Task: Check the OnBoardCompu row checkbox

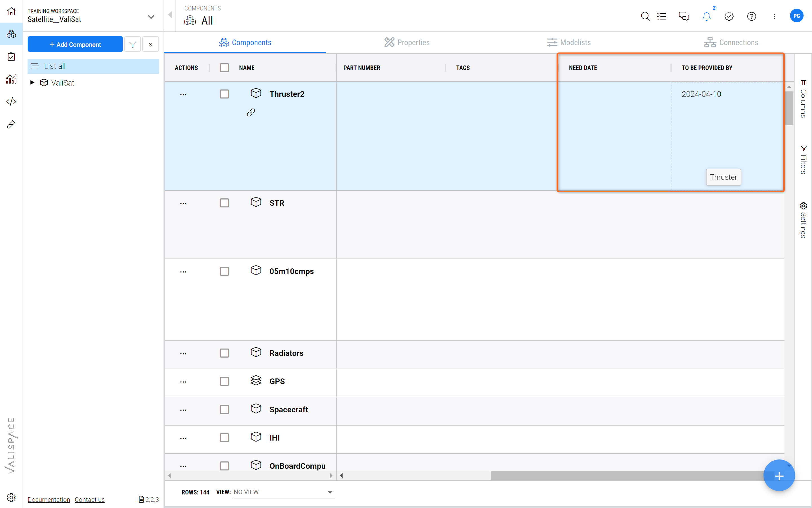Action: (x=224, y=466)
